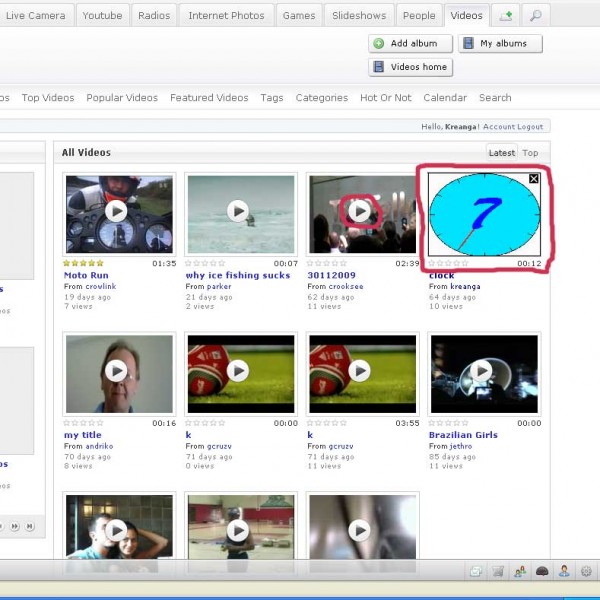The image size is (600, 600).
Task: Play the k video lasting 00:00
Action: click(238, 370)
